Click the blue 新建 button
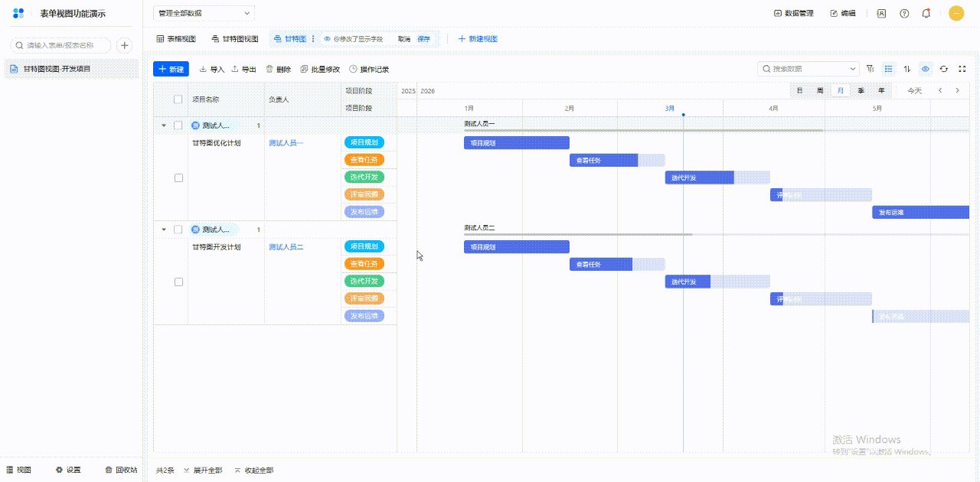 pos(170,69)
